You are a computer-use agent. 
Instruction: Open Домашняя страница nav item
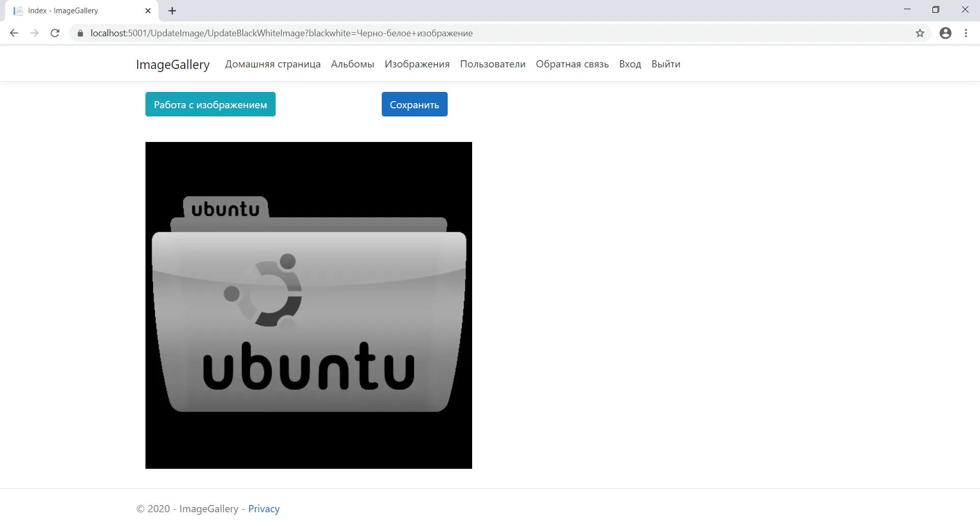[x=273, y=64]
